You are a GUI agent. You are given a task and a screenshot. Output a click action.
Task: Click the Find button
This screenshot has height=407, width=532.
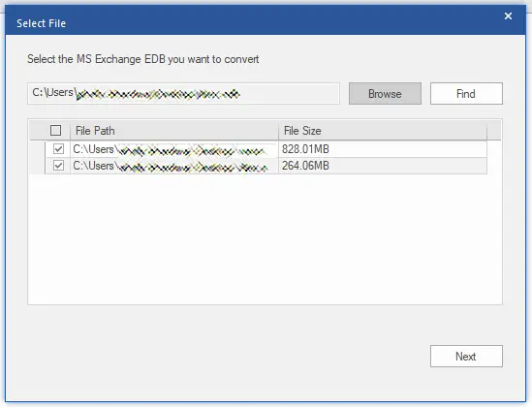(466, 94)
